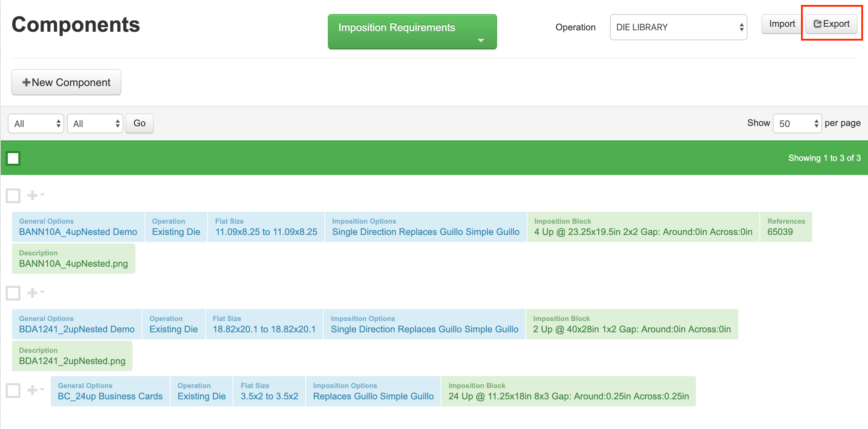Check the BANN10A_4upNested Demo row checkbox
The height and width of the screenshot is (429, 868).
tap(13, 195)
